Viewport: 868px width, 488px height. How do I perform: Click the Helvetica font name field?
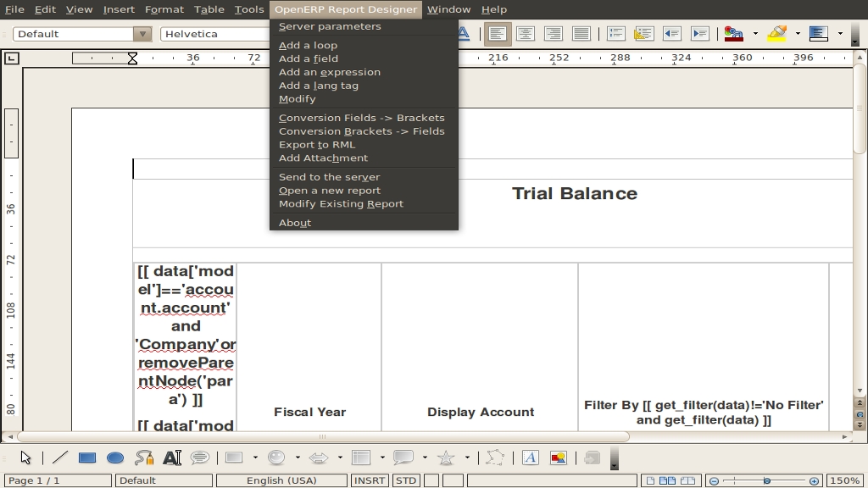tap(214, 34)
